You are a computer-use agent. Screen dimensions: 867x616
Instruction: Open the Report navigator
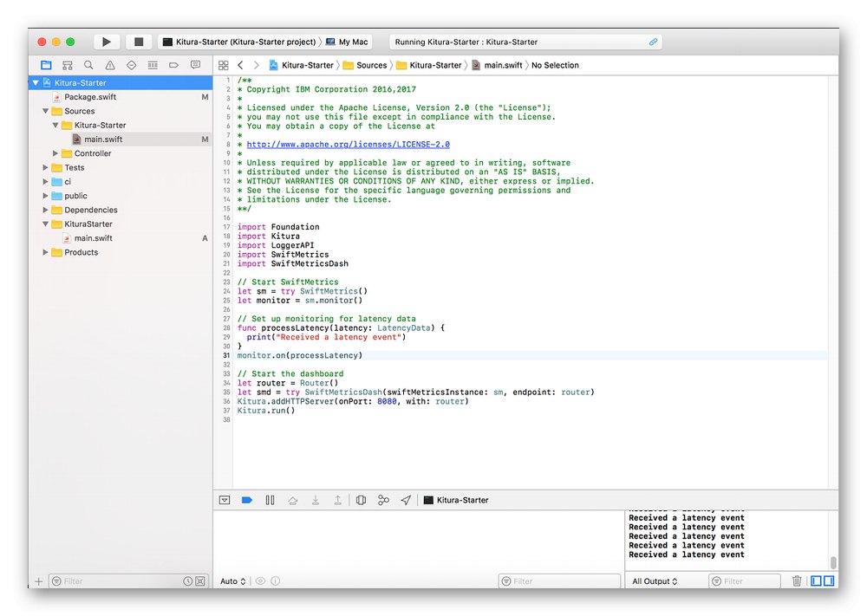click(197, 65)
